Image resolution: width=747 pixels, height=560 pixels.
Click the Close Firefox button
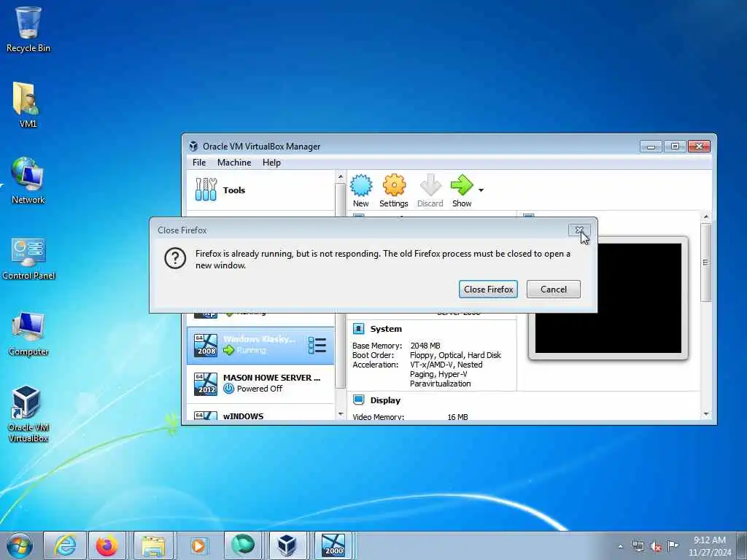click(x=488, y=289)
